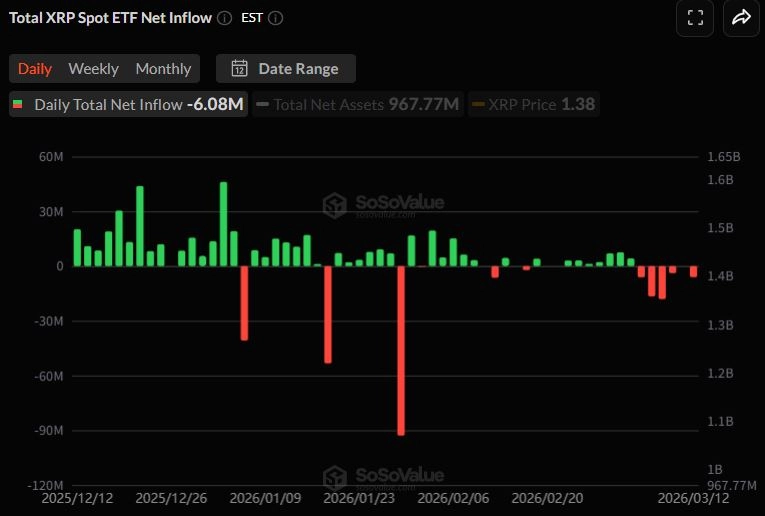Toggle Total Net Assets series visibility
This screenshot has height=516, width=765.
(358, 104)
